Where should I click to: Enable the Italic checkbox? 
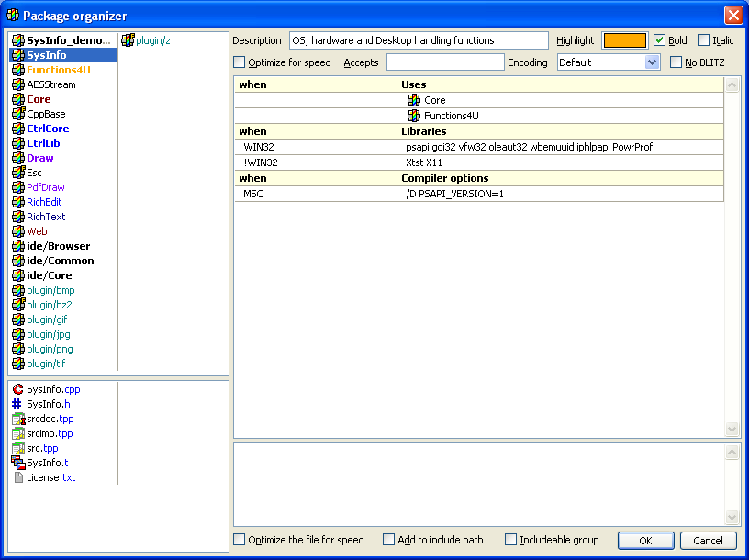pyautogui.click(x=703, y=40)
